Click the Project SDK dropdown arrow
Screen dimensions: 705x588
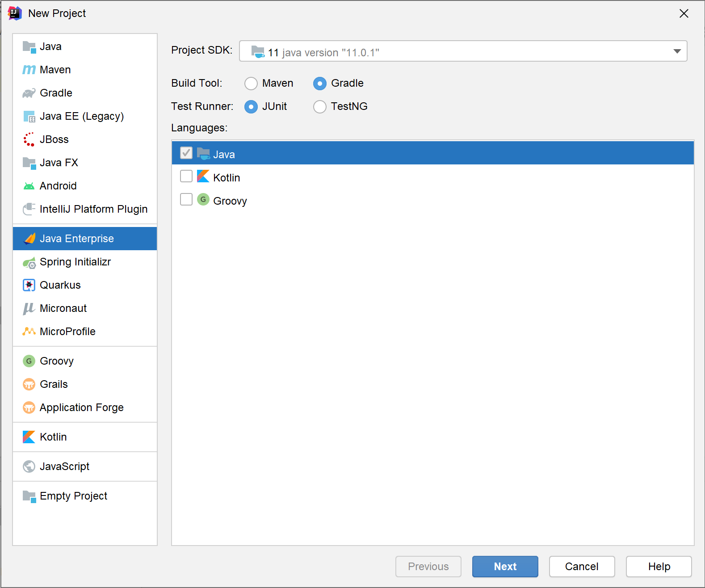(x=677, y=51)
